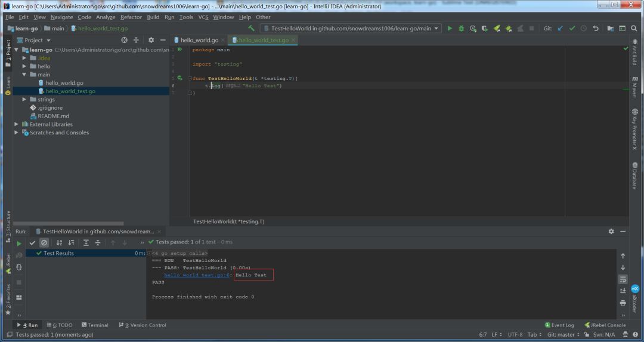Open the Navigate menu
The width and height of the screenshot is (644, 342).
tap(61, 17)
